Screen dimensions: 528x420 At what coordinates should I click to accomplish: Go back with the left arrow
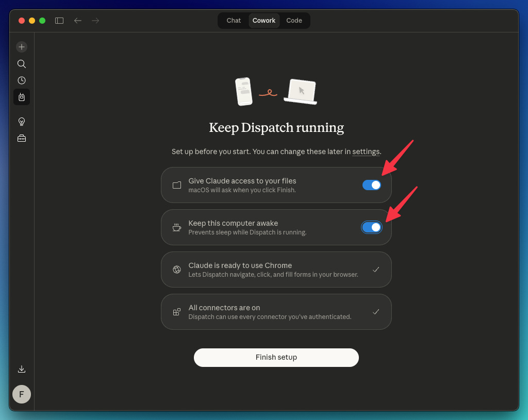point(78,21)
